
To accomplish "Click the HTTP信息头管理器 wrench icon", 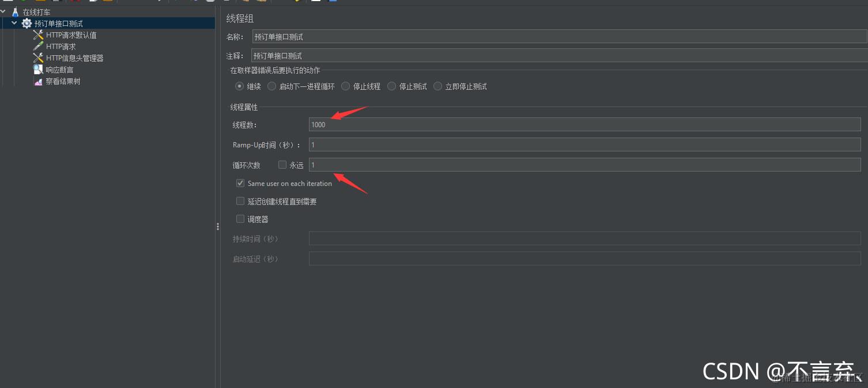I will [38, 58].
